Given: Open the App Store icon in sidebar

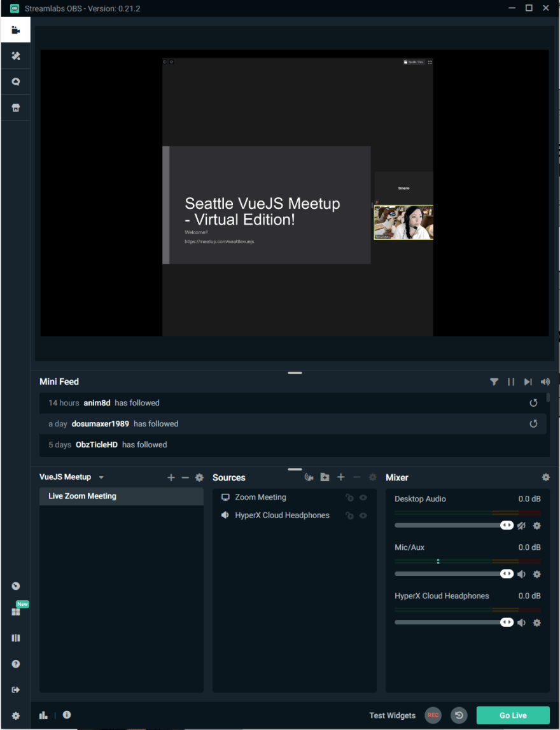Looking at the screenshot, I should pyautogui.click(x=16, y=108).
